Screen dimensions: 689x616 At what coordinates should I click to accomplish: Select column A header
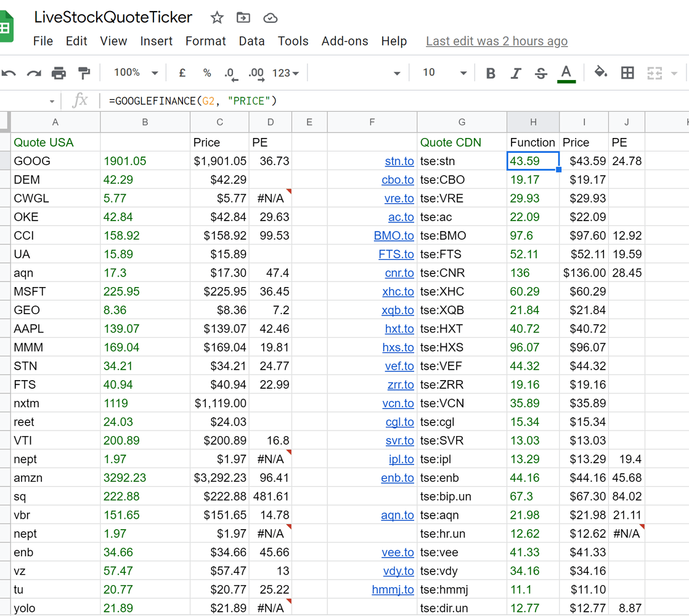[x=55, y=122]
